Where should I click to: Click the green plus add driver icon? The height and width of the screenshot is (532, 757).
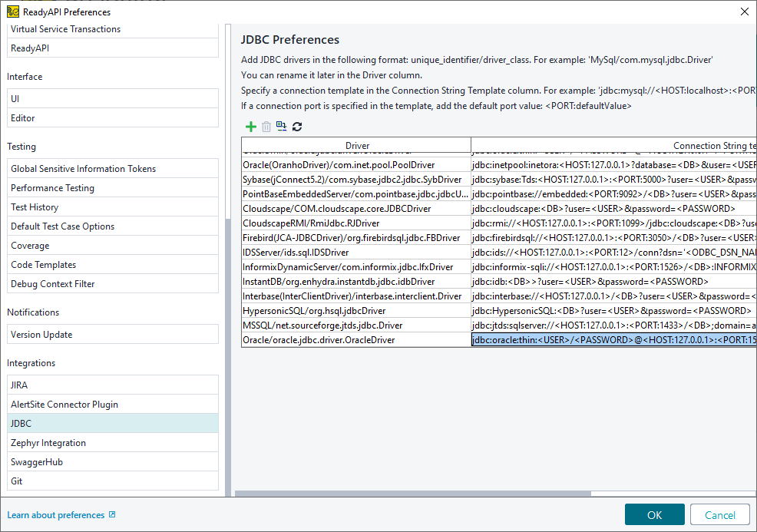250,127
